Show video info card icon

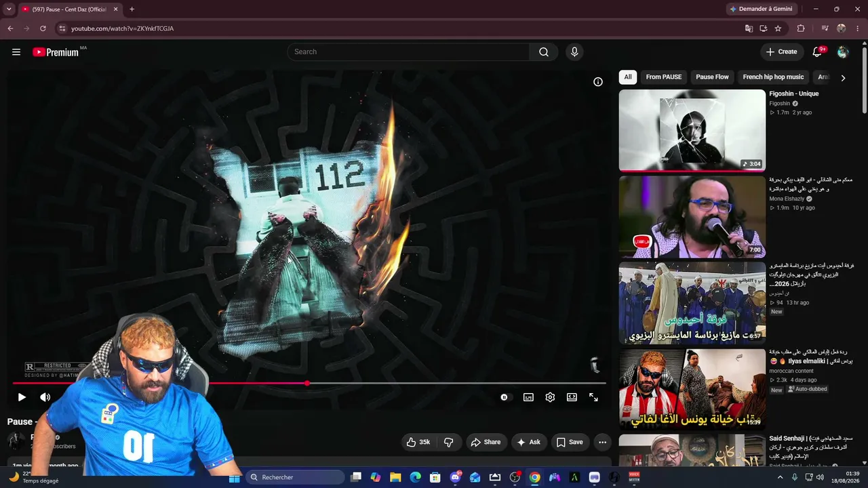[x=598, y=82]
